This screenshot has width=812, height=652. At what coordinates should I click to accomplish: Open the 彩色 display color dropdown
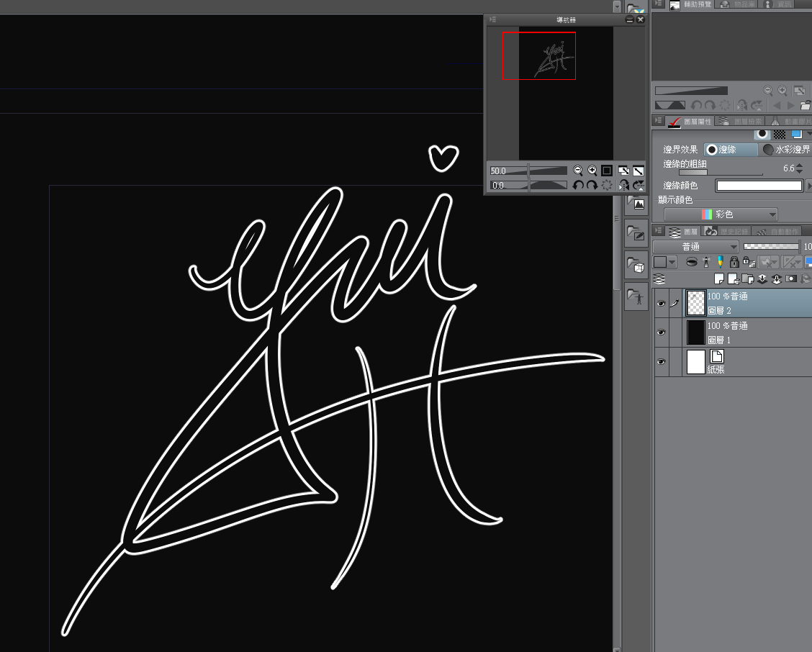coord(721,214)
